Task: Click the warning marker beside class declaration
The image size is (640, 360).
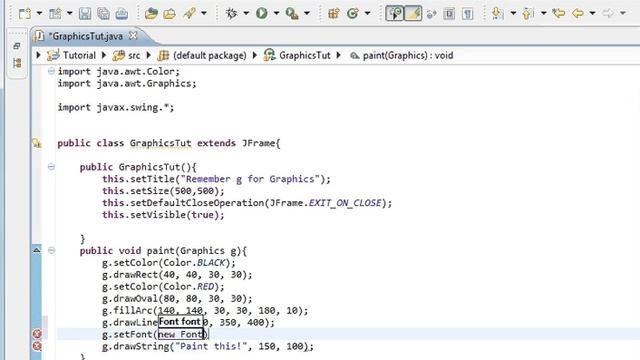Action: [37, 143]
